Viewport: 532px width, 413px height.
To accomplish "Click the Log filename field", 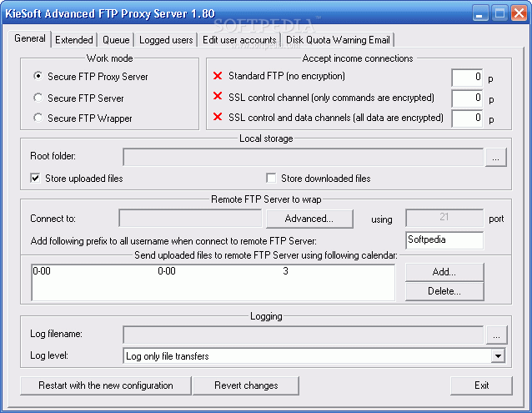I will pyautogui.click(x=304, y=335).
